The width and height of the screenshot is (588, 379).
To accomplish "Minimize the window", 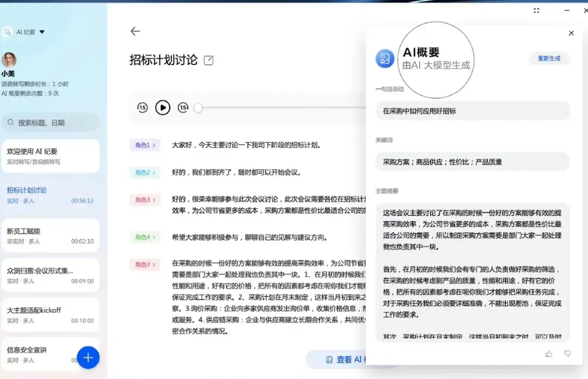I will click(x=567, y=11).
